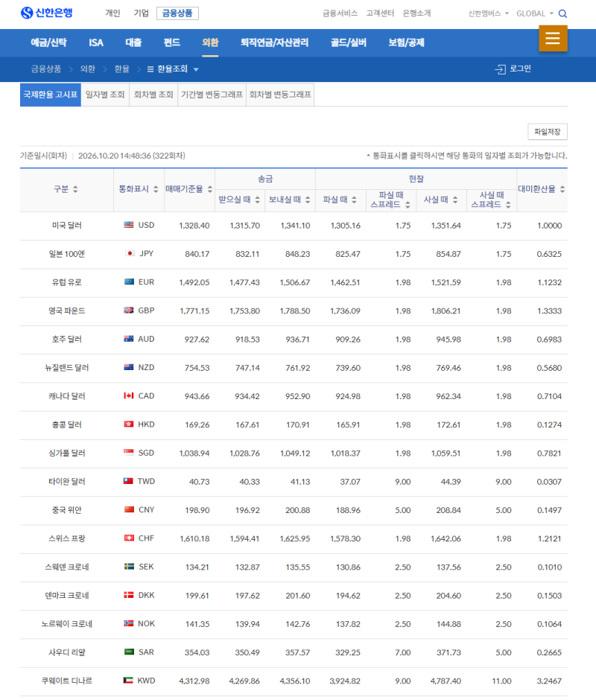Expand the 환율조회 breadcrumb dropdown
Viewport: 596px width, 700px height.
pyautogui.click(x=196, y=70)
